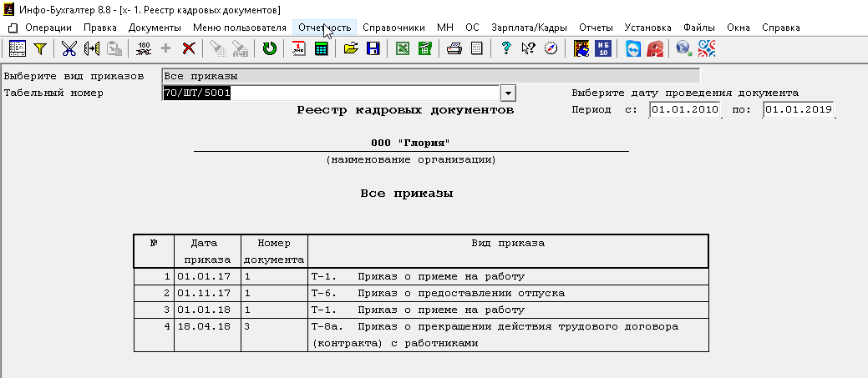Export to Excel using green X icon
Viewport: 868px width, 378px height.
click(403, 48)
